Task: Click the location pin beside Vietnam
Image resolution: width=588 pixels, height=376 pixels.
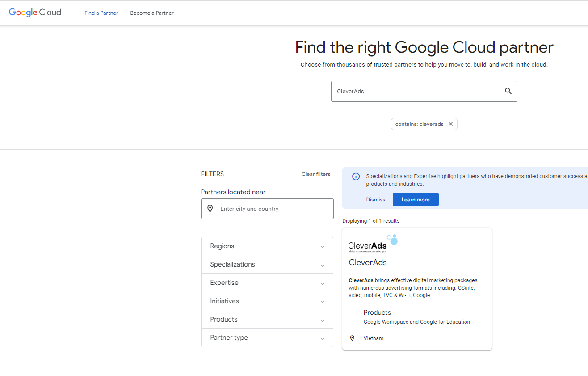Action: click(x=352, y=338)
